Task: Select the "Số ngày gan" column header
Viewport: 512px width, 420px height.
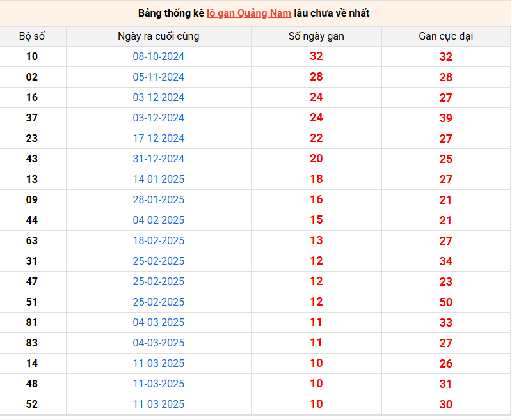Action: click(316, 36)
